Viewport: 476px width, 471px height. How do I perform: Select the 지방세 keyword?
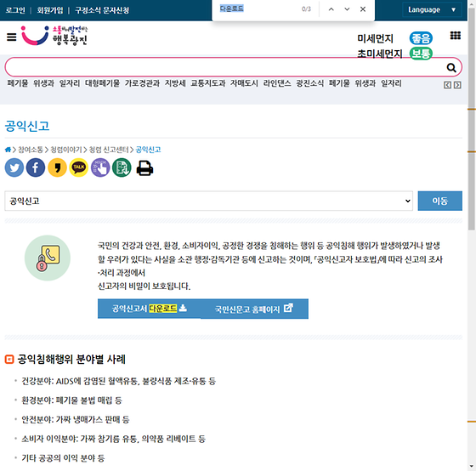(x=175, y=83)
